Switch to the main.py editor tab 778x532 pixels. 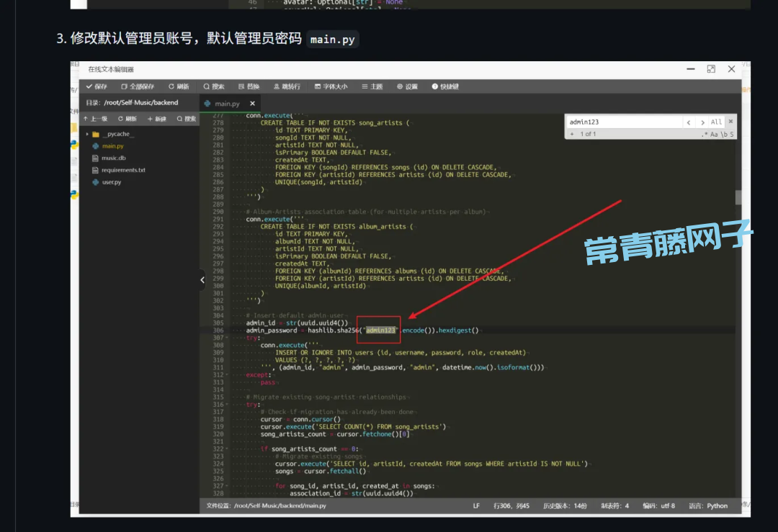coord(226,104)
